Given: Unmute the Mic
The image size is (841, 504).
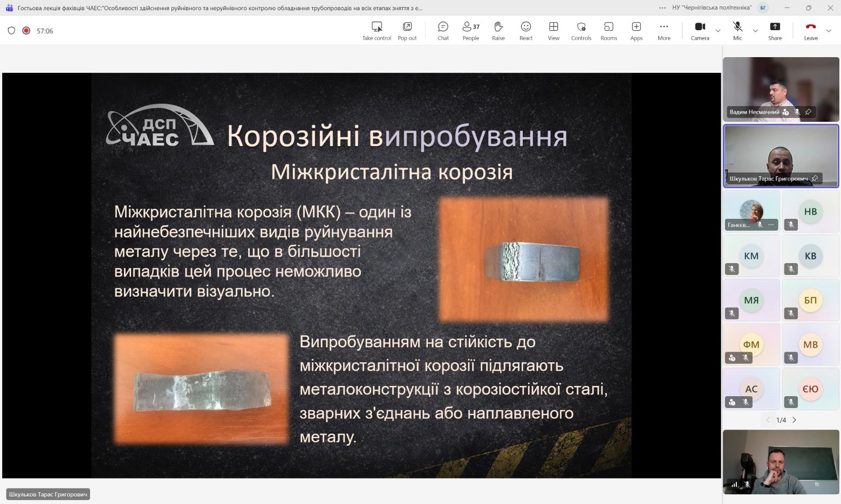Looking at the screenshot, I should pyautogui.click(x=737, y=31).
